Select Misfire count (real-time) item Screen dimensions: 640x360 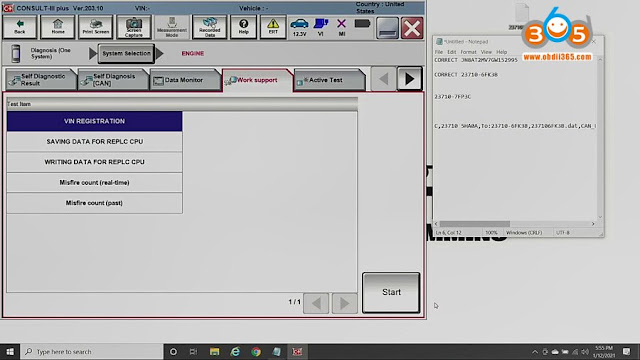94,182
